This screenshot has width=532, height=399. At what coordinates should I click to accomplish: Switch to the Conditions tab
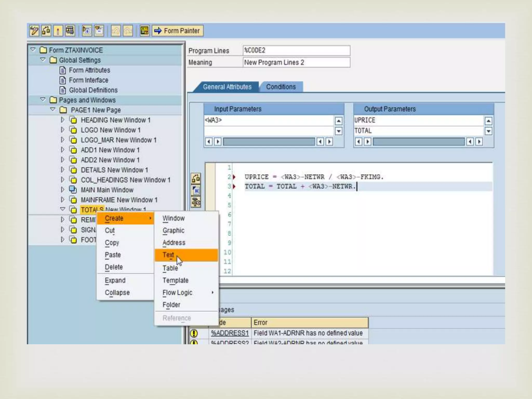point(281,87)
